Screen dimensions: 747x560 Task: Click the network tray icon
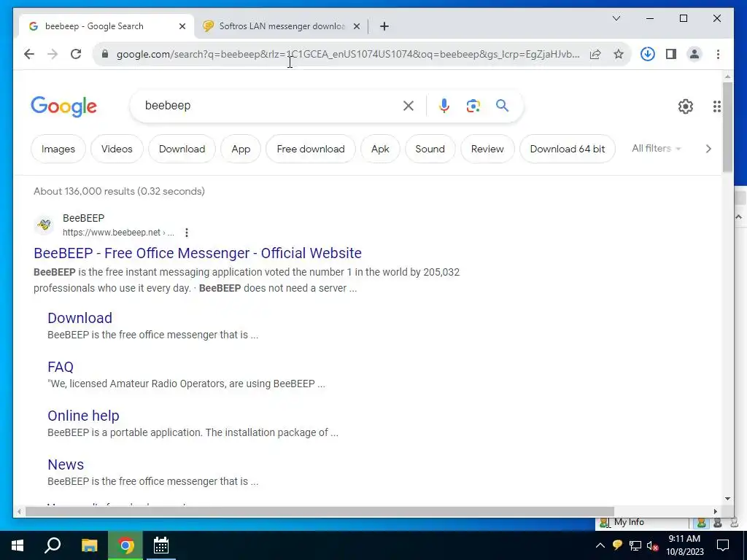[635, 545]
